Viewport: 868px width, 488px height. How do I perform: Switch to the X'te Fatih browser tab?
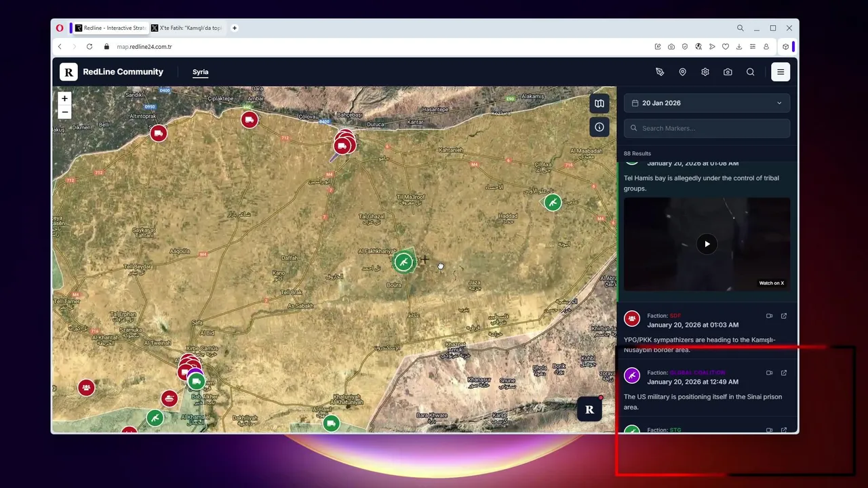click(188, 28)
